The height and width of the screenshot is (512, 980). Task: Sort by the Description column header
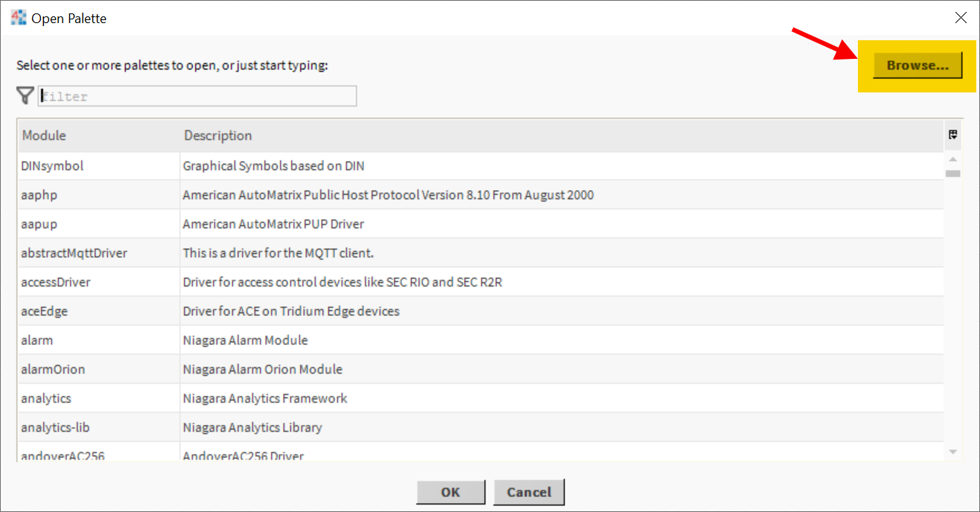coord(562,136)
